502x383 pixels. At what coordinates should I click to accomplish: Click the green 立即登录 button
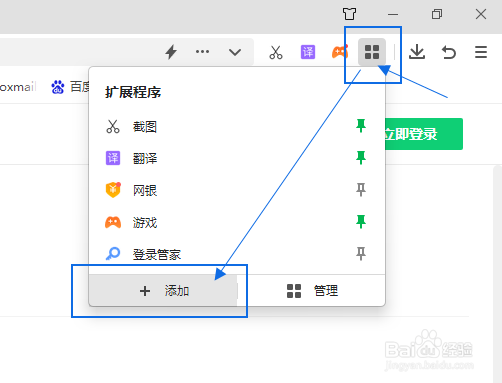click(x=424, y=134)
